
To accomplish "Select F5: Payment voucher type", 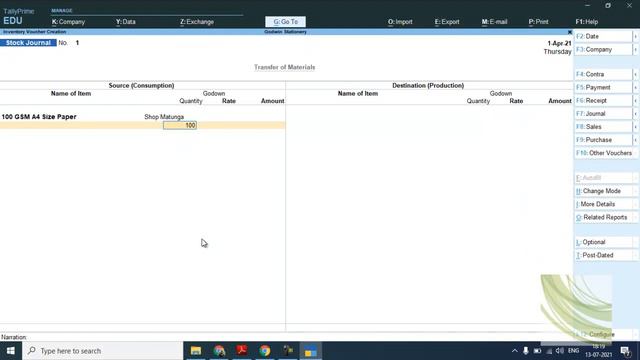I will coord(603,87).
